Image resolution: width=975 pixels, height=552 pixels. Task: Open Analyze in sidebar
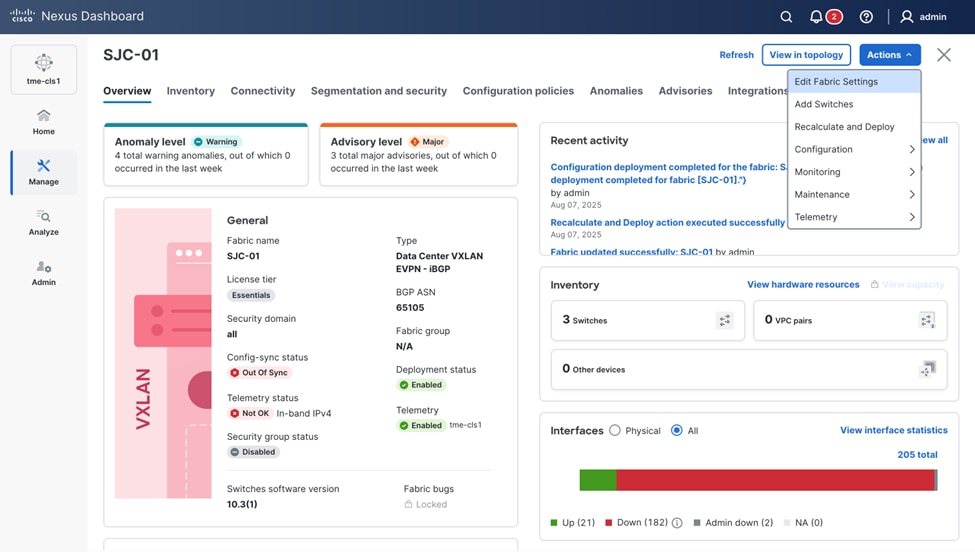(44, 223)
